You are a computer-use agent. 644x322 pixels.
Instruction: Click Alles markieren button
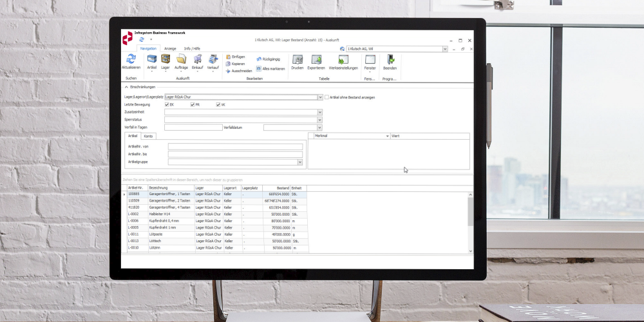tap(270, 69)
